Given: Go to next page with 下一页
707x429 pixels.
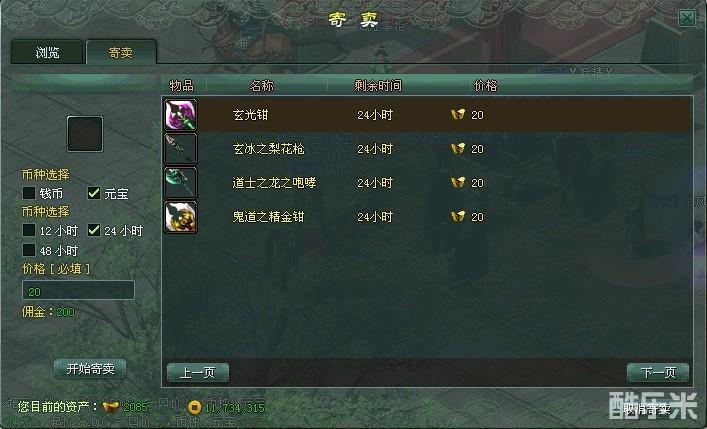Looking at the screenshot, I should (x=658, y=373).
